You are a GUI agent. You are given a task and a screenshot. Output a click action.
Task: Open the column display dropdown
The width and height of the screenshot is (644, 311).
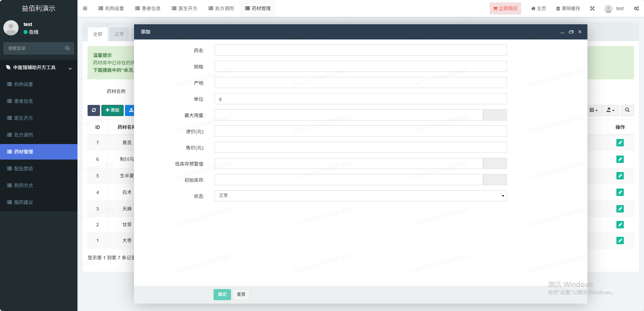pos(593,110)
